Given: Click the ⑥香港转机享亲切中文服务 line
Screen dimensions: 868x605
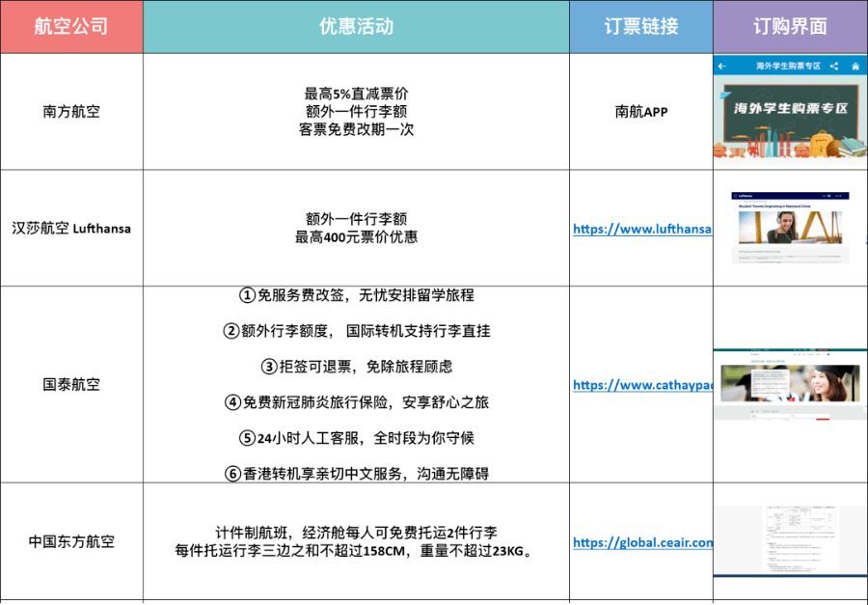Looking at the screenshot, I should click(x=356, y=474).
